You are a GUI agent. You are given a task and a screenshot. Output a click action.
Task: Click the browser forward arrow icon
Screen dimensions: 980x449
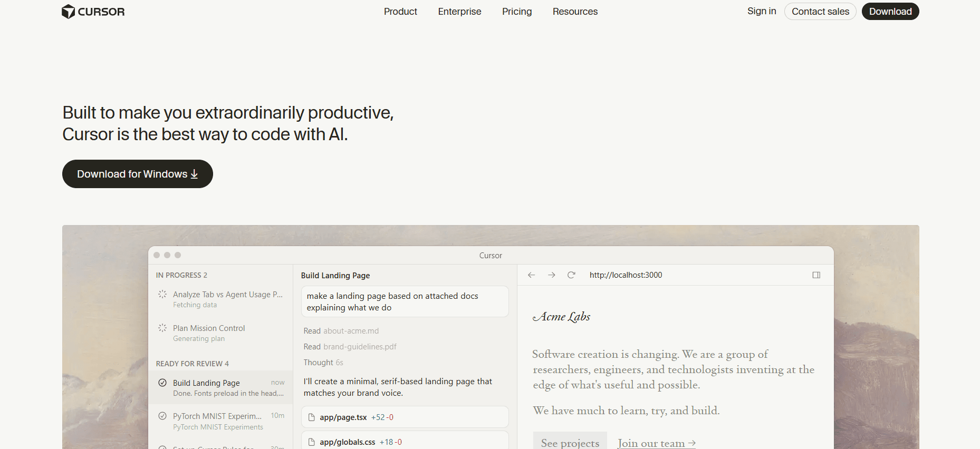(x=551, y=275)
